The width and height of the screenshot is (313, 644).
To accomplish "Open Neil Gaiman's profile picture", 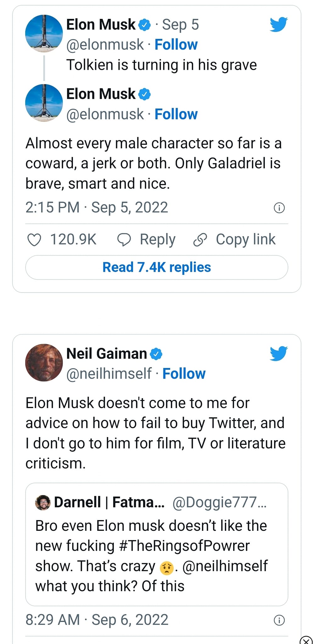I will click(x=44, y=363).
